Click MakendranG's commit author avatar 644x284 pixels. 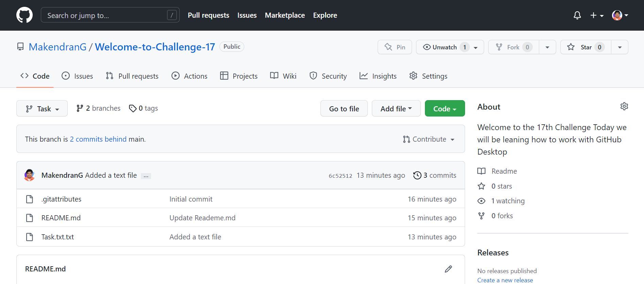click(30, 175)
